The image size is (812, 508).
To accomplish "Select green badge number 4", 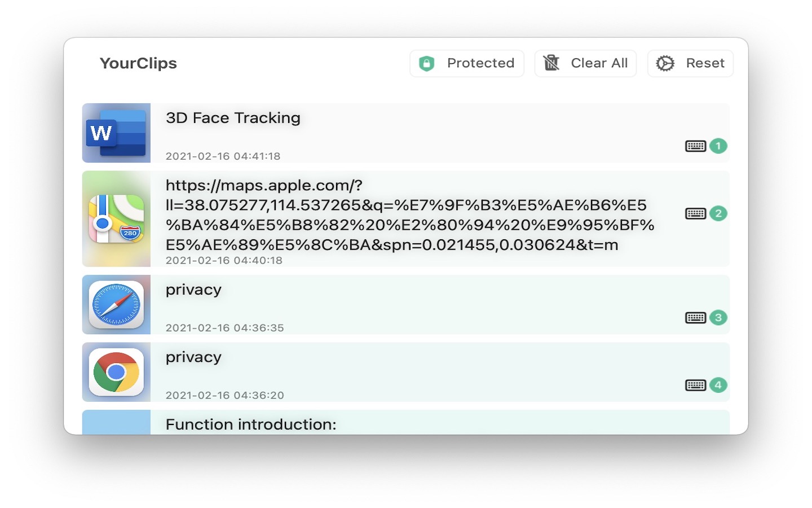I will (718, 385).
